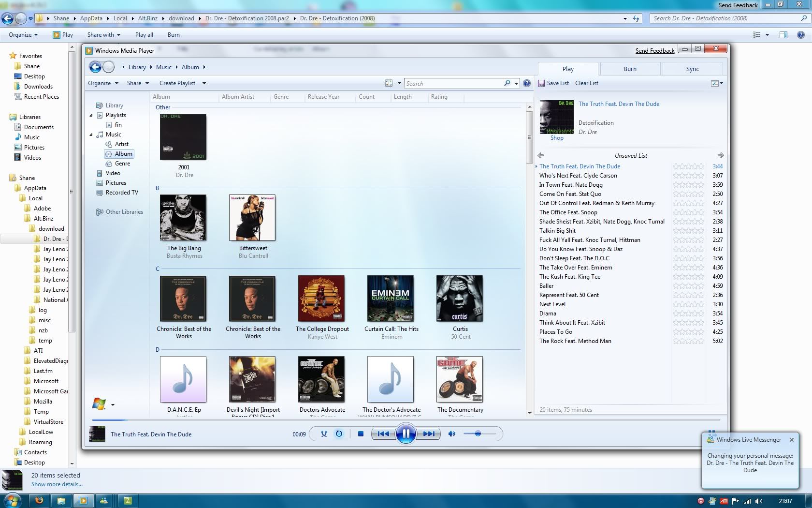Sort by Release Year column

(323, 97)
